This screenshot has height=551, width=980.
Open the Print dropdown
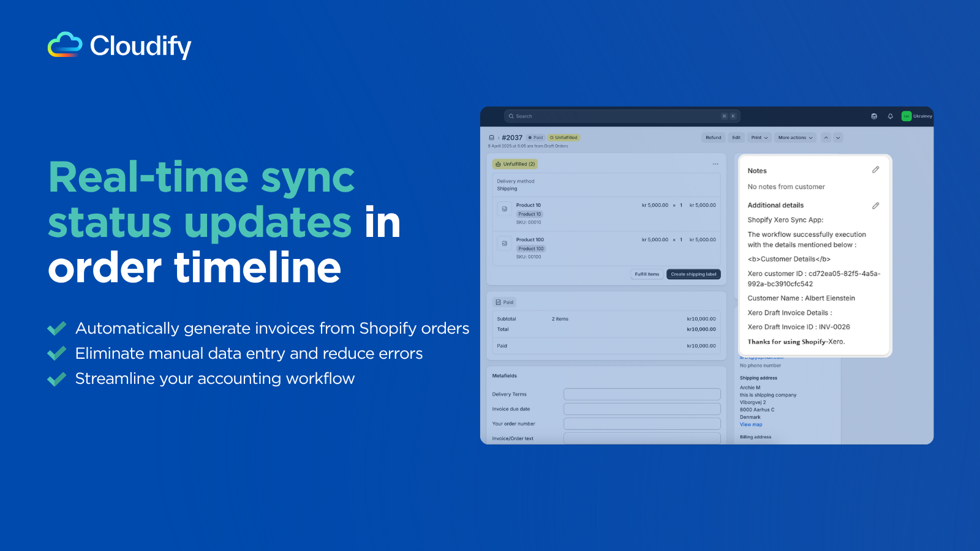coord(758,137)
